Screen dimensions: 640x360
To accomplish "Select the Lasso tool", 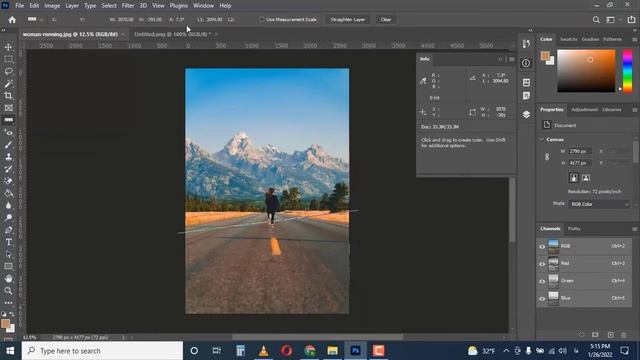I will tap(8, 71).
